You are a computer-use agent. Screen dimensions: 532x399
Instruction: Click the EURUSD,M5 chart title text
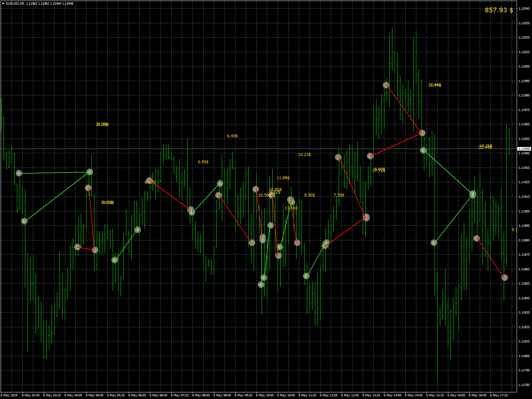tap(15, 4)
